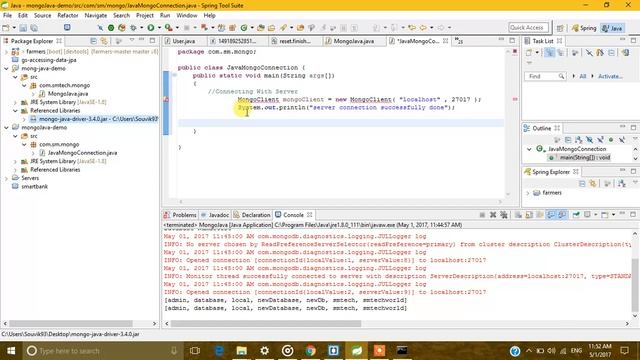Screen dimensions: 640x360
Task: Click the Pin Console icon
Action: (x=576, y=215)
